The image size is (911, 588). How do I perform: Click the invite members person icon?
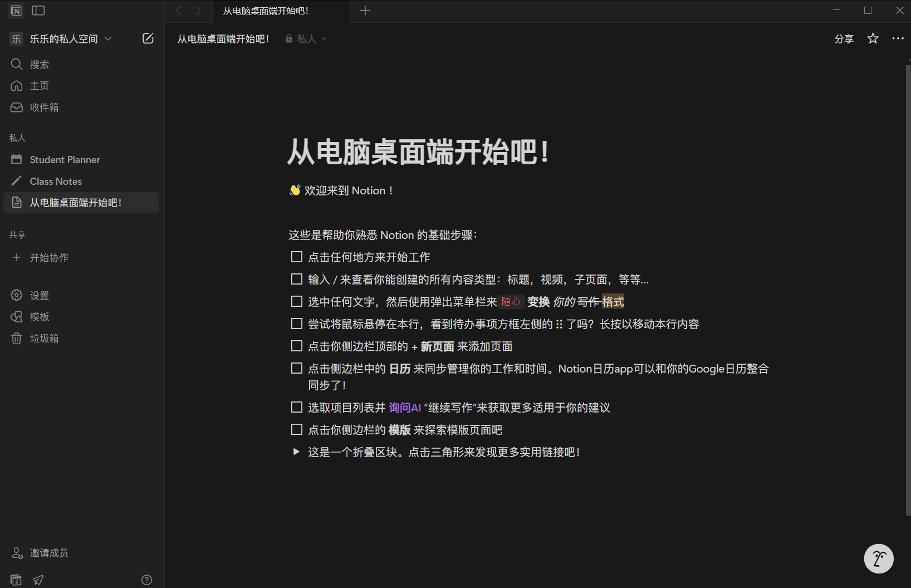click(17, 553)
